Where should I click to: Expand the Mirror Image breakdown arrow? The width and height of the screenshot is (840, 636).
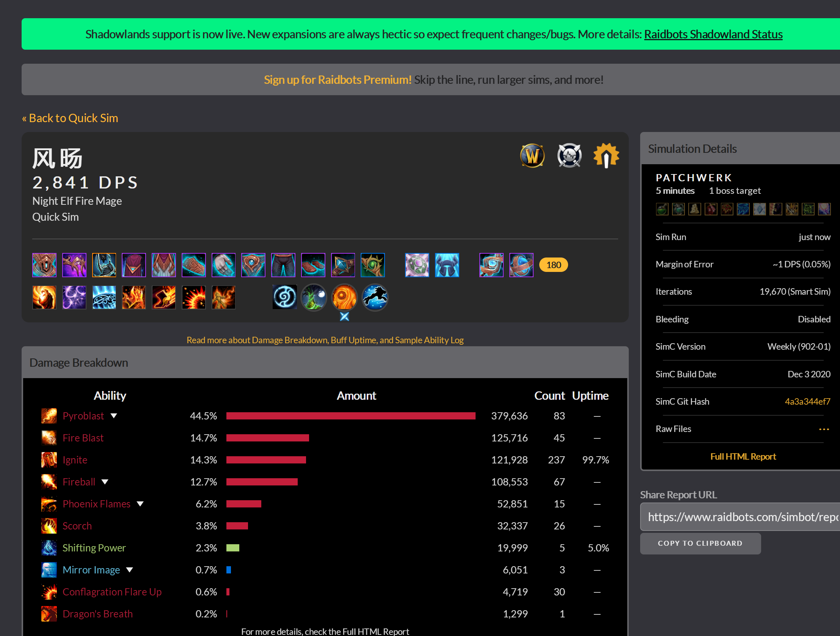point(129,570)
